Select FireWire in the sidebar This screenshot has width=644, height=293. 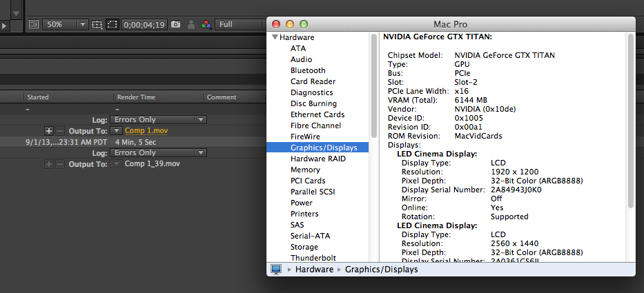[x=305, y=137]
